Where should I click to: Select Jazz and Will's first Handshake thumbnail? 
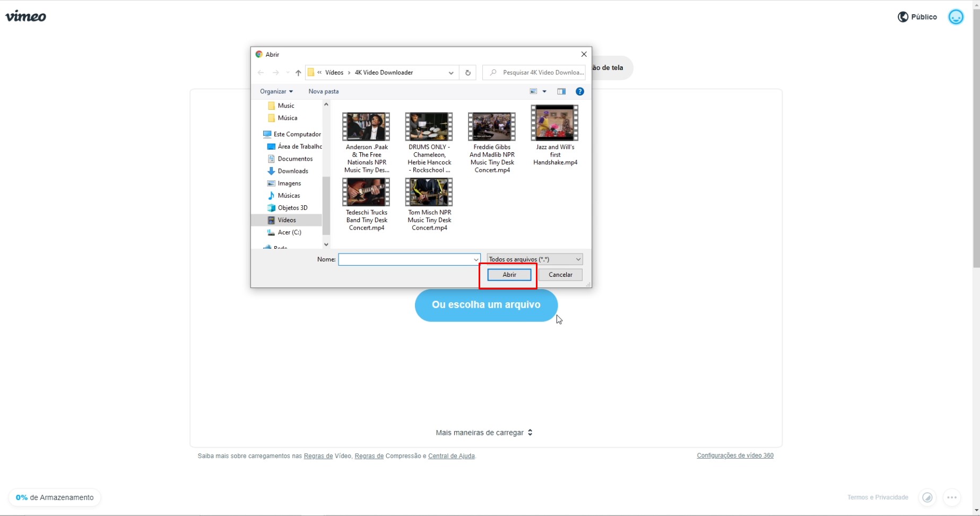click(x=554, y=123)
